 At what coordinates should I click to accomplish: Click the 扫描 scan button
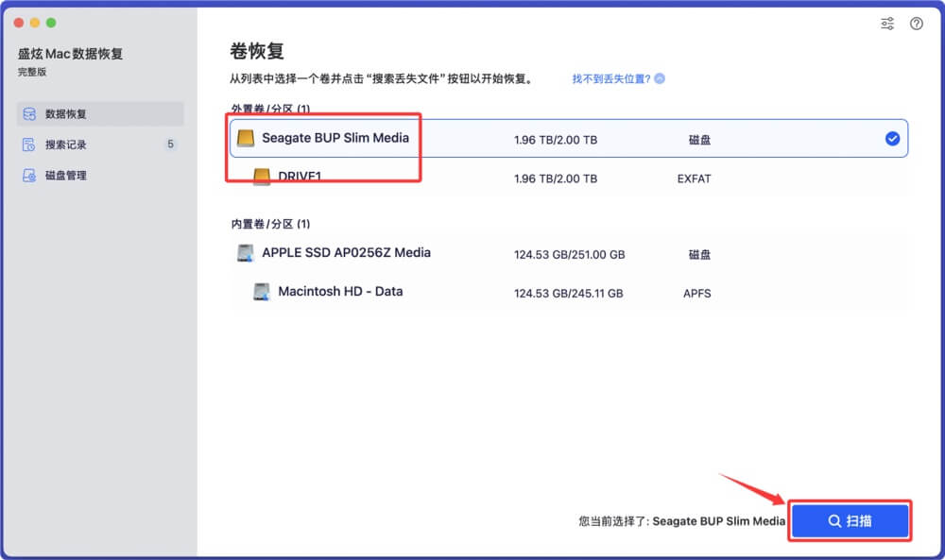coord(849,520)
